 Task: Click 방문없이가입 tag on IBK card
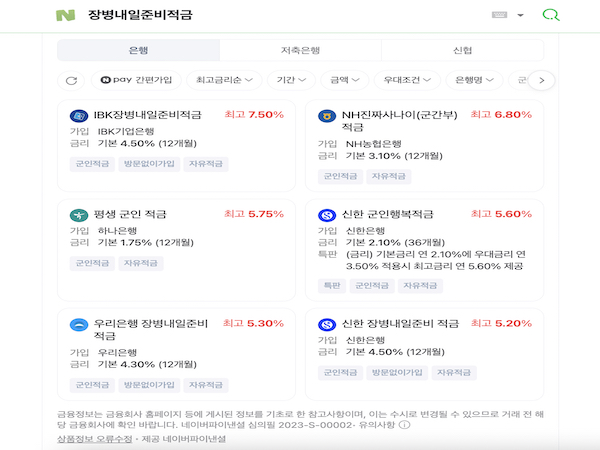(x=149, y=164)
